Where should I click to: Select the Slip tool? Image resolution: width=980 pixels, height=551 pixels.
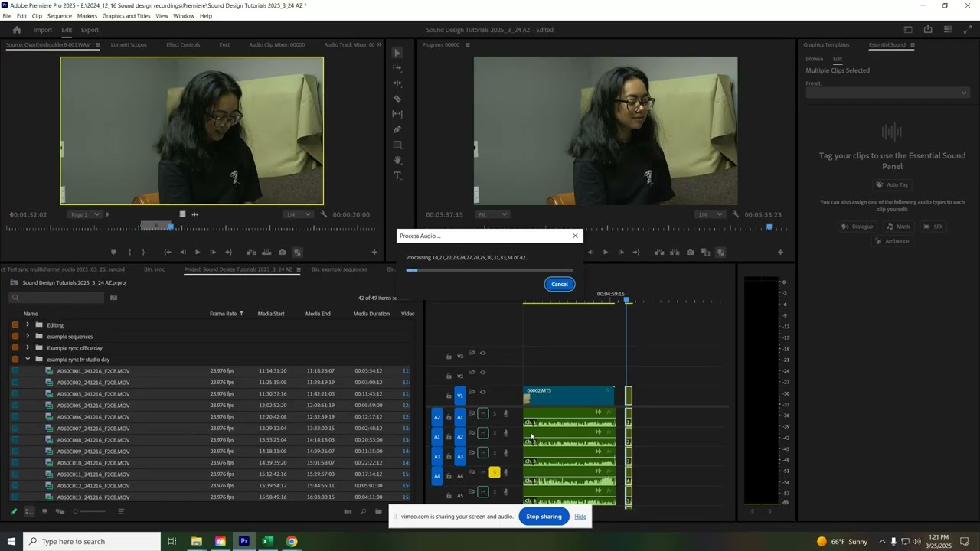pos(397,114)
